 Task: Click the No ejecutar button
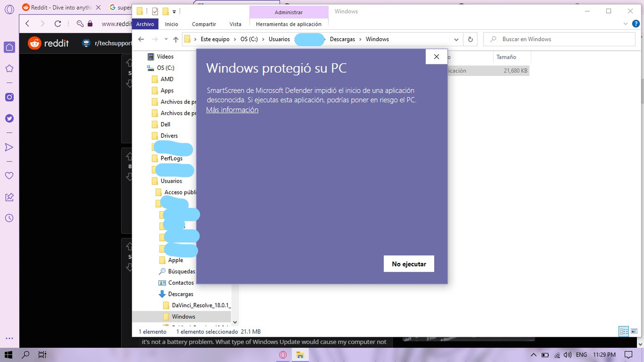coord(409,264)
